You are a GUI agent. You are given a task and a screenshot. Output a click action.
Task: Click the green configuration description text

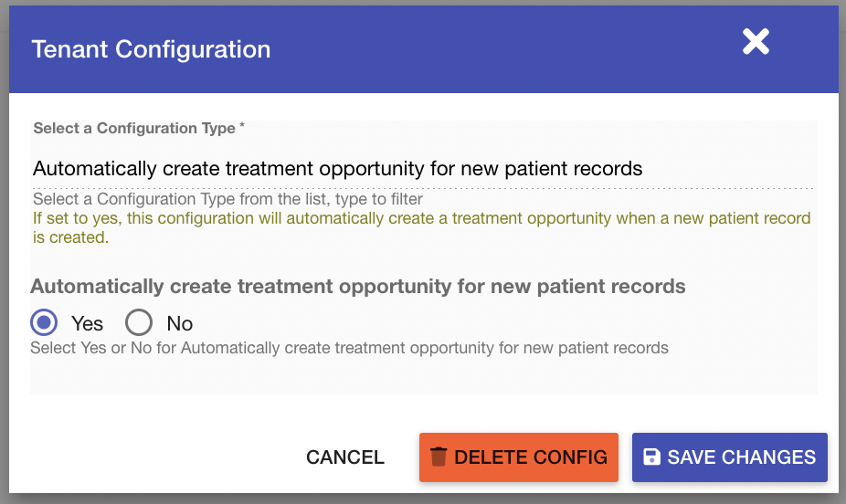click(422, 227)
